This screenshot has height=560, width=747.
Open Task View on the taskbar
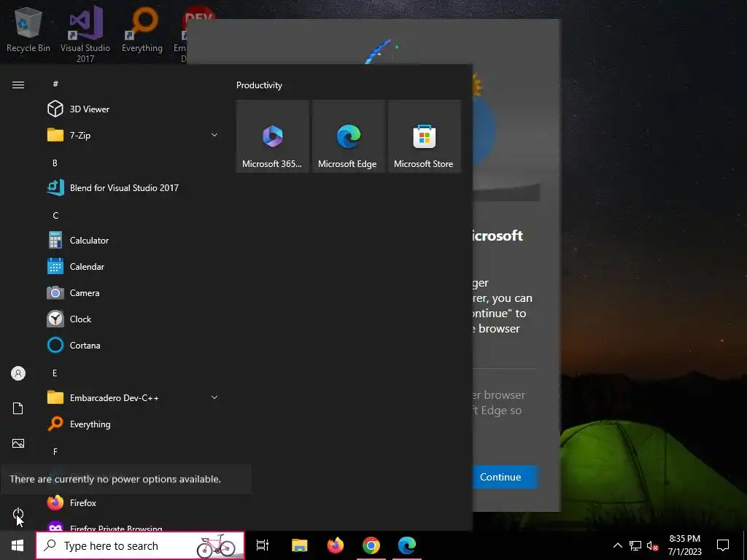point(263,545)
